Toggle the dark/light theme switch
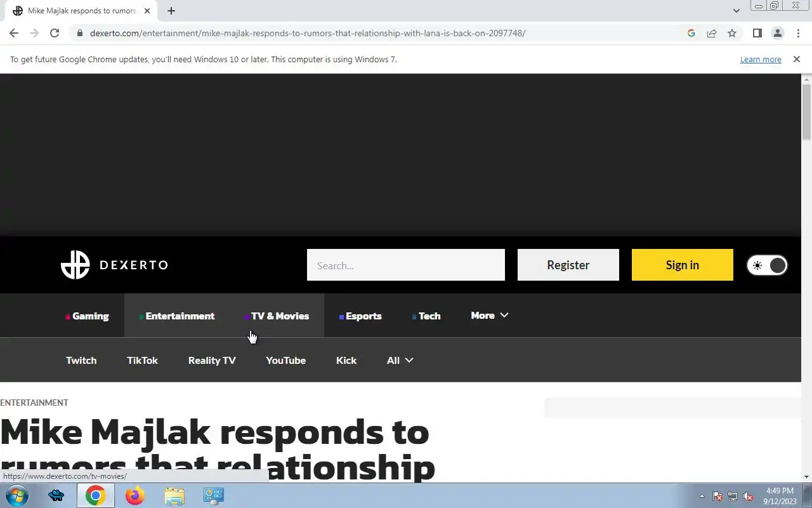 click(x=767, y=265)
